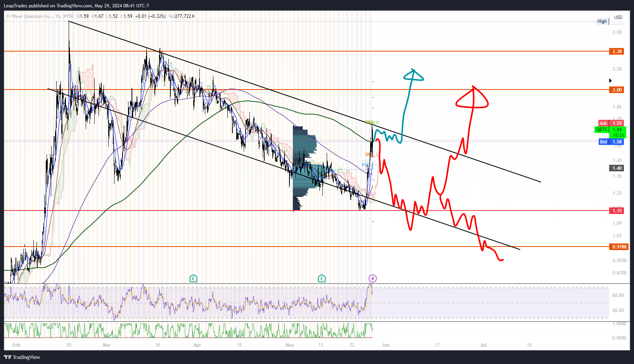Click the 2.60 tick on the price axis
The image size is (634, 364).
pyautogui.click(x=617, y=32)
